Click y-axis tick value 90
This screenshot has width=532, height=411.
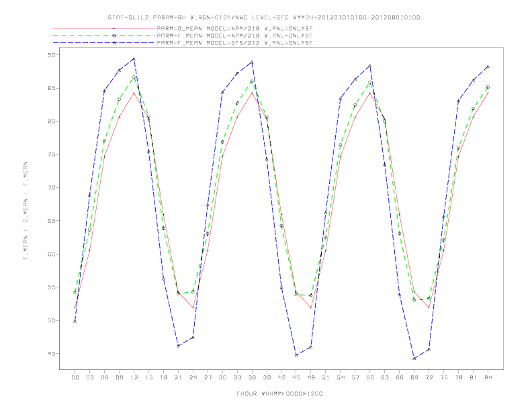[x=51, y=54]
